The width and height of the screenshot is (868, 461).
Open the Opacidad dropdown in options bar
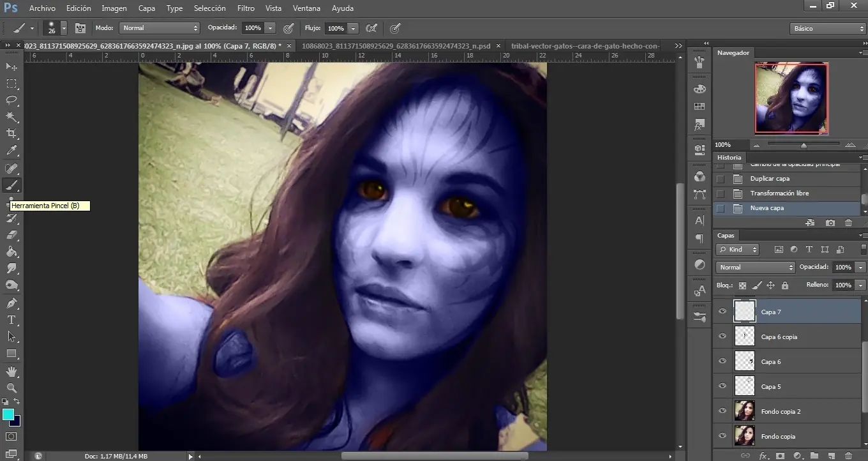tap(270, 28)
